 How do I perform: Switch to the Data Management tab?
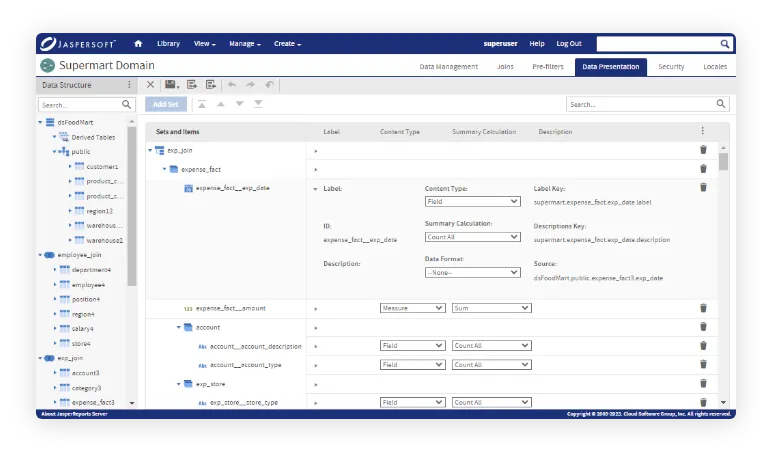tap(449, 66)
